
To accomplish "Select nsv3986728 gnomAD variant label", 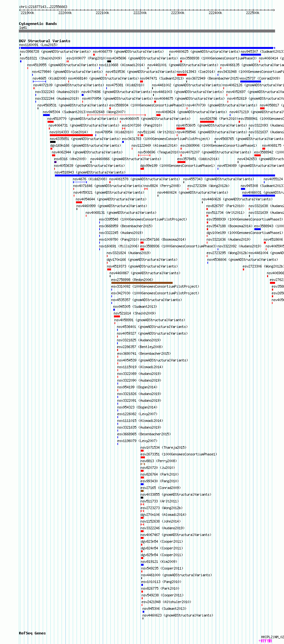I will (x=55, y=51).
